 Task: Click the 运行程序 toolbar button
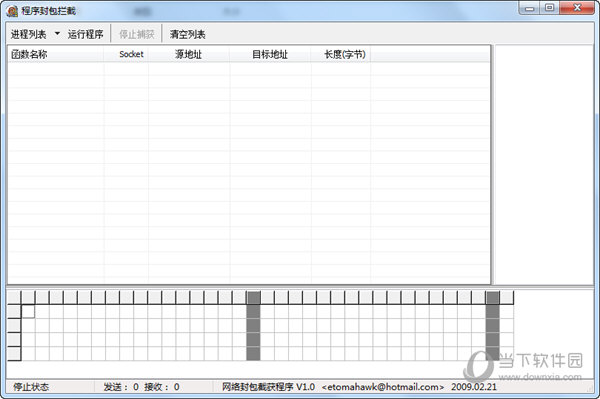(85, 34)
